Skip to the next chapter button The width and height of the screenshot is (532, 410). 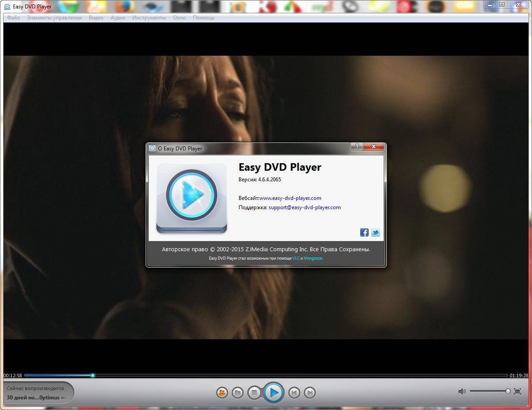pos(310,392)
